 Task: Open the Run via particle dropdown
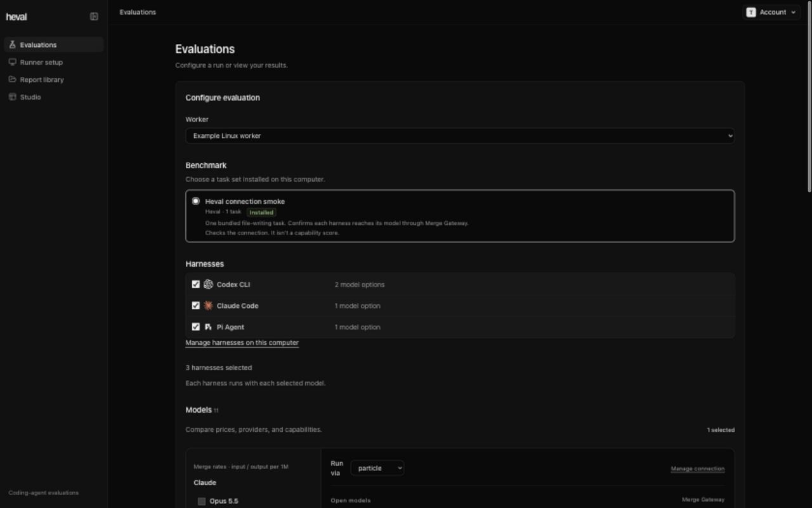coord(377,468)
